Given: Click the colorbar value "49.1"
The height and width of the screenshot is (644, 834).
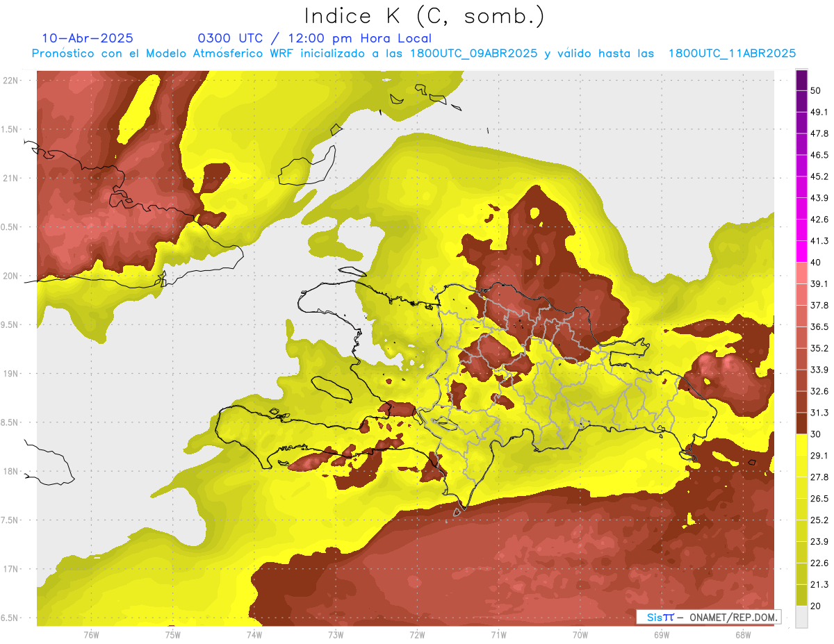Looking at the screenshot, I should (819, 112).
